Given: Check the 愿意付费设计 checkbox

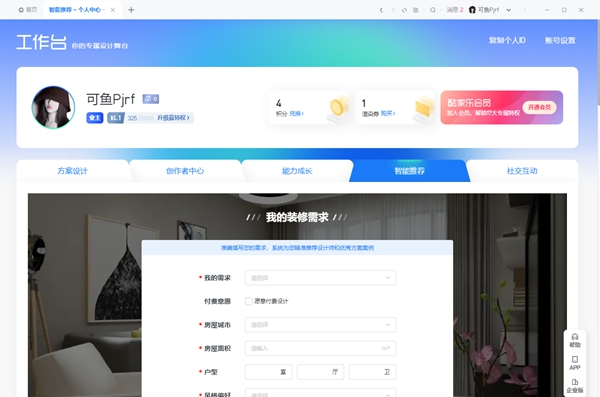Looking at the screenshot, I should (x=248, y=301).
